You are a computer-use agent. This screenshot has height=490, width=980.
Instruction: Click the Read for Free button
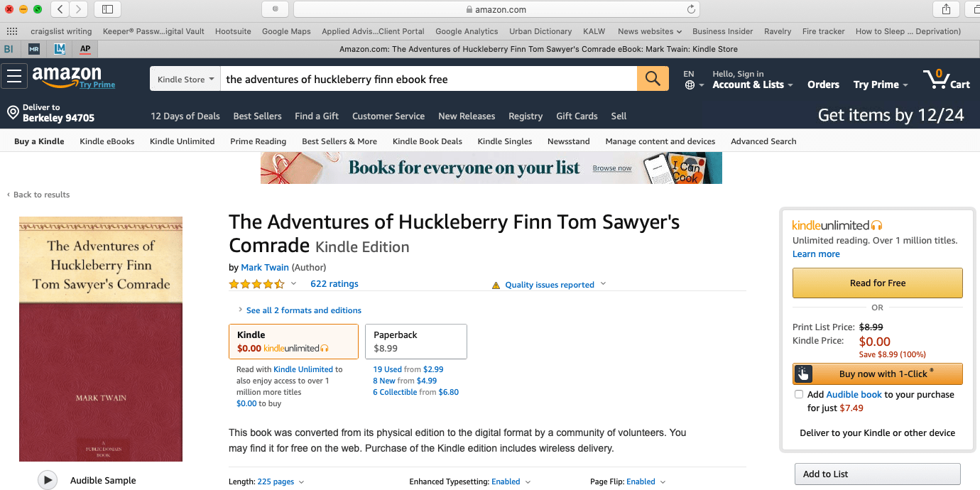click(x=877, y=283)
